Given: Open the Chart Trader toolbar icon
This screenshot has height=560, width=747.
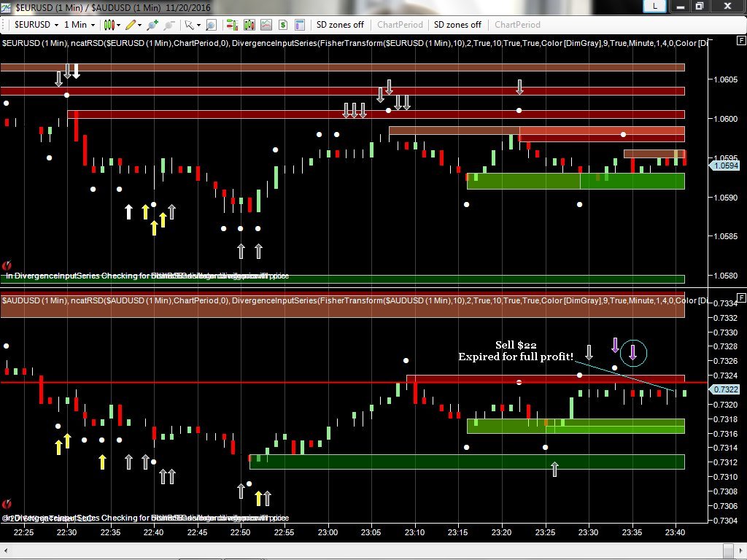Looking at the screenshot, I should click(232, 25).
